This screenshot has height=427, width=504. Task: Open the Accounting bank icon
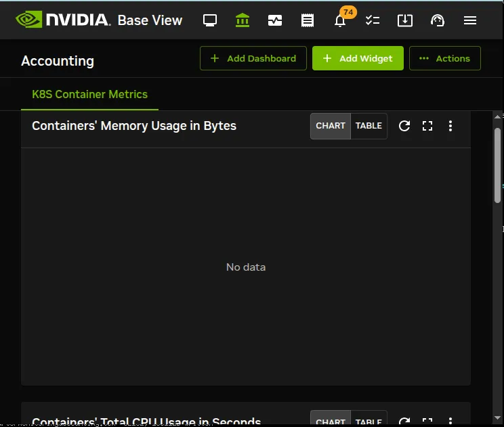pyautogui.click(x=243, y=20)
